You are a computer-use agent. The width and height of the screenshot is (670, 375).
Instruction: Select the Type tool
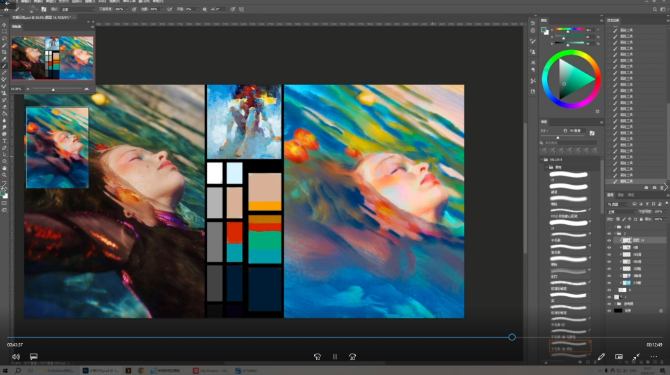[x=4, y=141]
